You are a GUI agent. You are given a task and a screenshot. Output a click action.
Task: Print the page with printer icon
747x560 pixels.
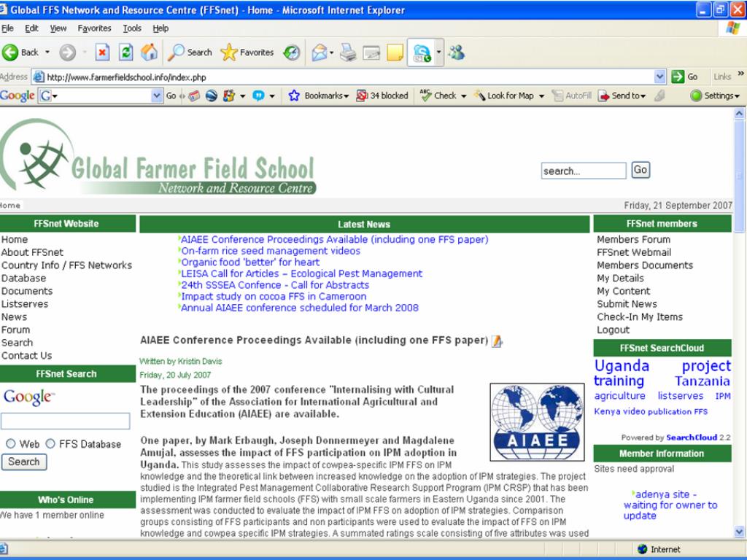click(348, 52)
